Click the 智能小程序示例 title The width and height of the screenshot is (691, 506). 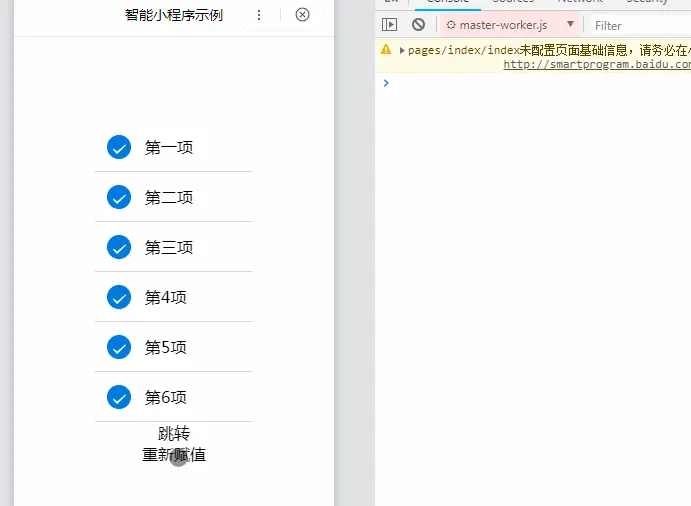[x=174, y=15]
